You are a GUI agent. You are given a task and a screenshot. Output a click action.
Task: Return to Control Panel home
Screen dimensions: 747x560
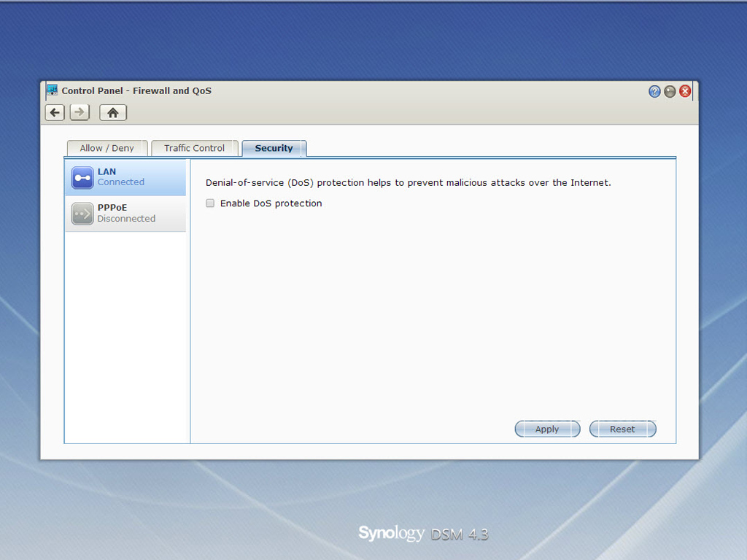[x=113, y=113]
